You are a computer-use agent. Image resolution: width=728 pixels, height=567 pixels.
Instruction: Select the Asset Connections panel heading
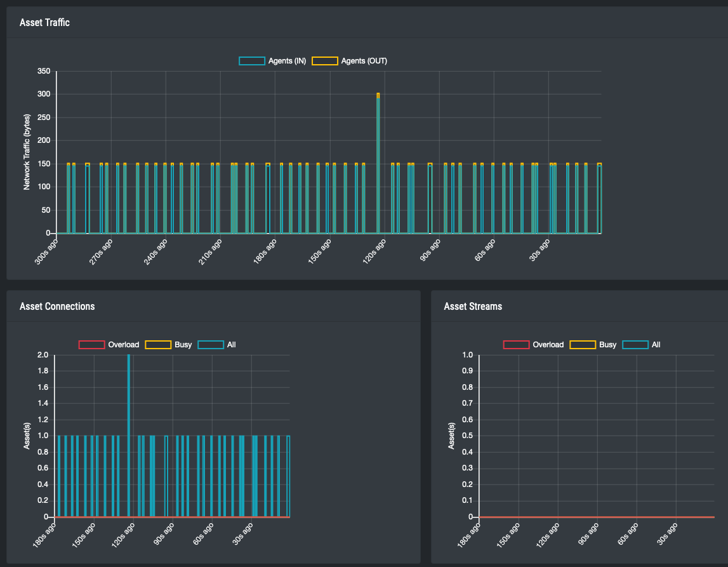(57, 306)
